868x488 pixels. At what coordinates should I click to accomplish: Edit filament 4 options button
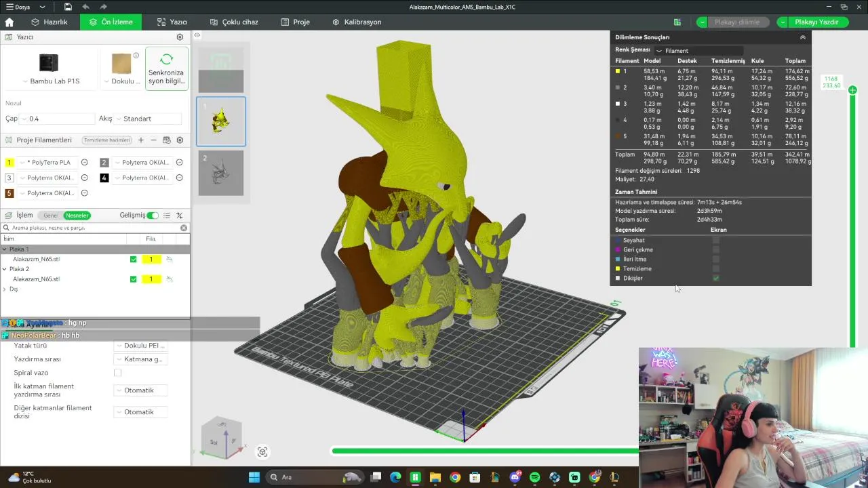click(x=180, y=178)
